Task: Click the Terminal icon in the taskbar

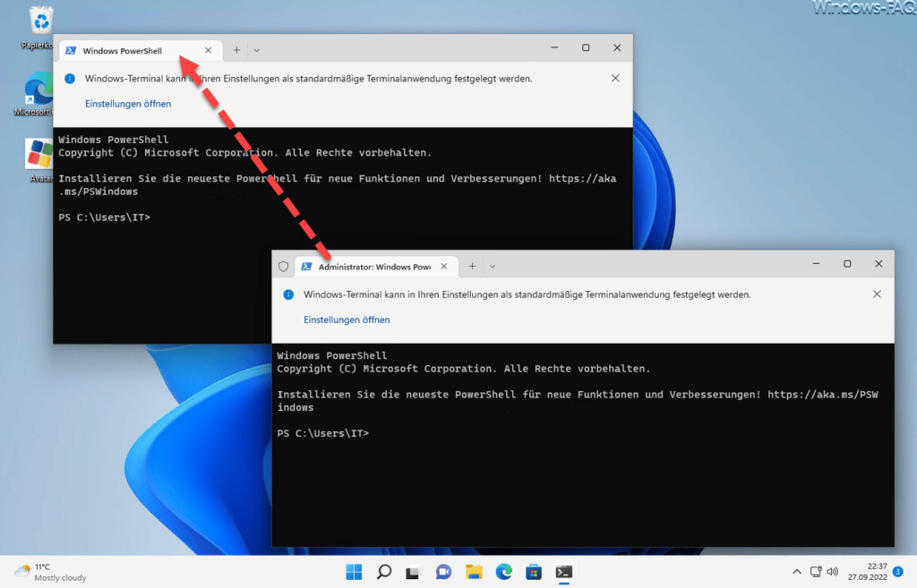Action: (564, 572)
